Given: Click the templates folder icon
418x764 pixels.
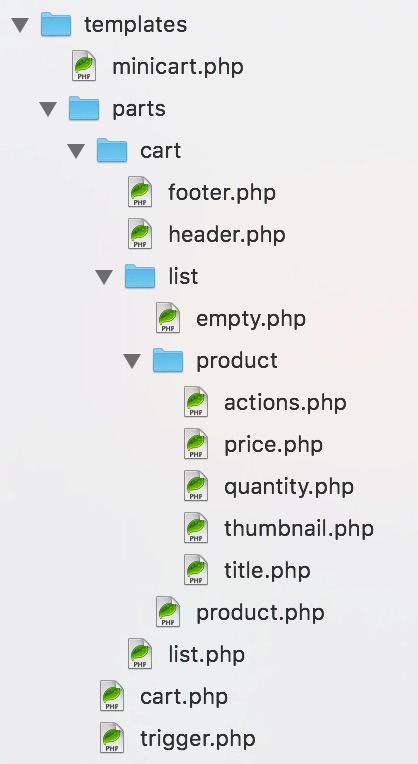Looking at the screenshot, I should [56, 24].
